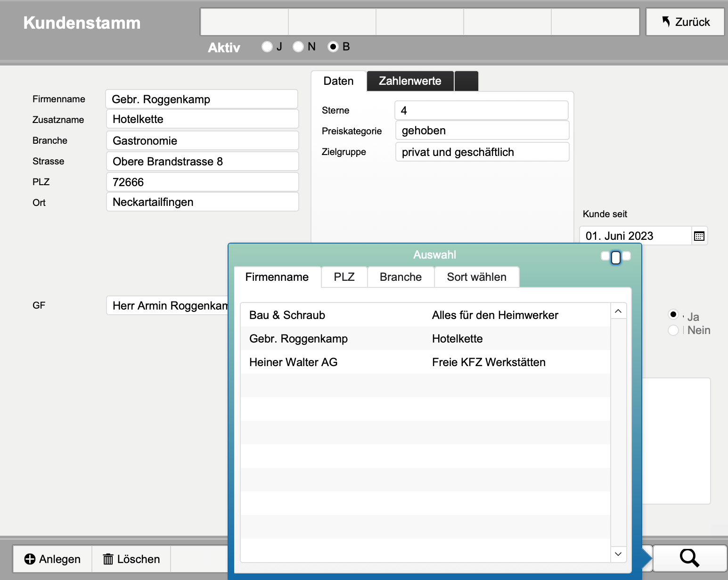Select Heiner Walter AG from the list
This screenshot has width=728, height=580.
293,362
